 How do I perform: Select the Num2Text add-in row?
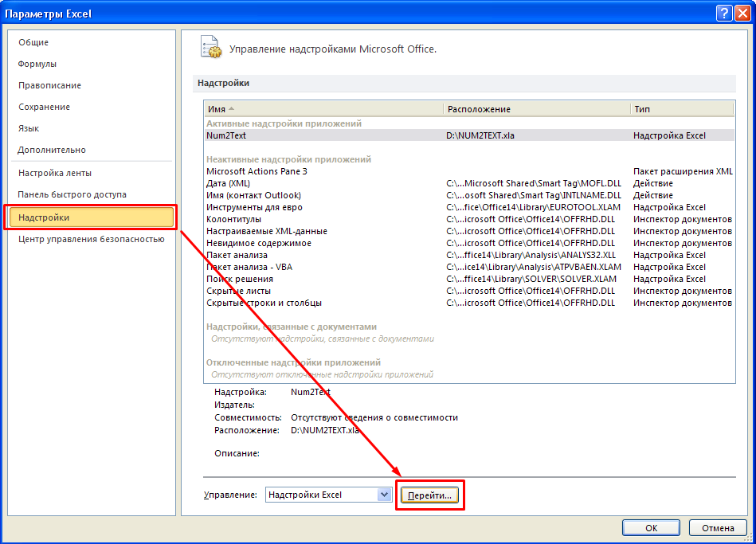pyautogui.click(x=227, y=135)
